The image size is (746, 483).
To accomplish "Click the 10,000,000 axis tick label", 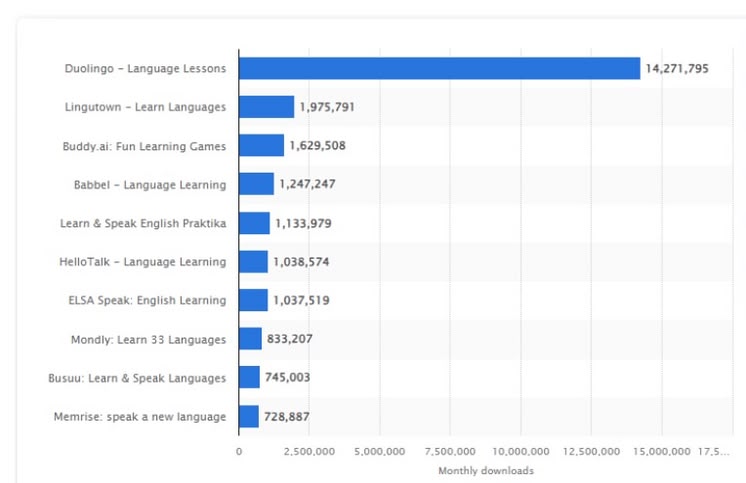I will [x=521, y=451].
